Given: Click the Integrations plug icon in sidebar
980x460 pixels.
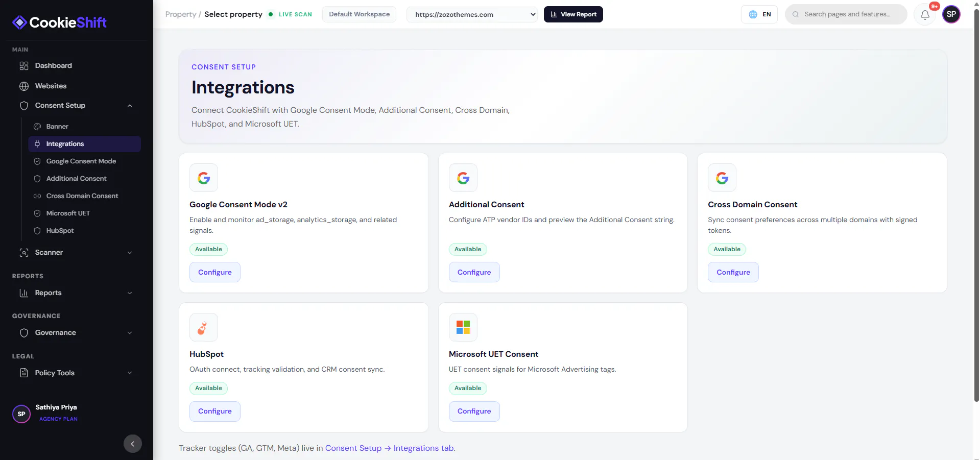Looking at the screenshot, I should tap(37, 144).
